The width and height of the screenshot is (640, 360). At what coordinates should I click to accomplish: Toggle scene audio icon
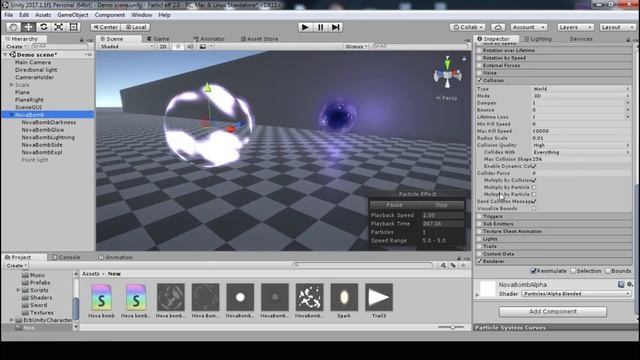click(x=190, y=47)
